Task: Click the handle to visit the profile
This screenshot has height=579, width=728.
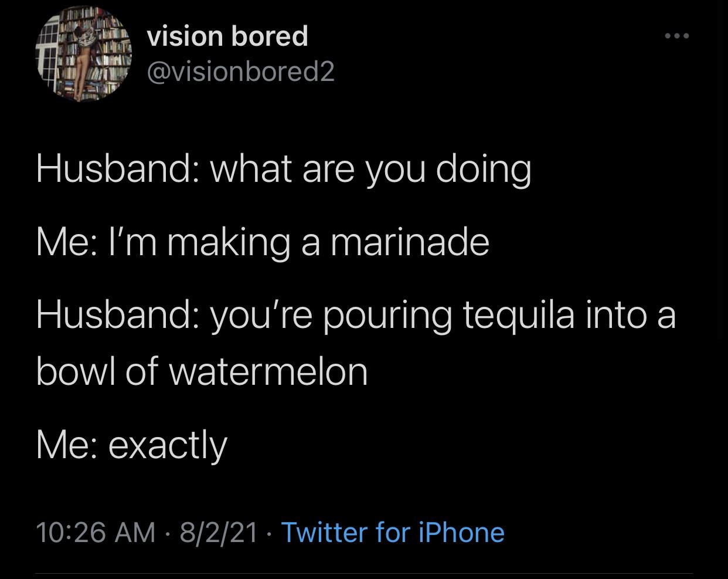Action: click(x=240, y=72)
